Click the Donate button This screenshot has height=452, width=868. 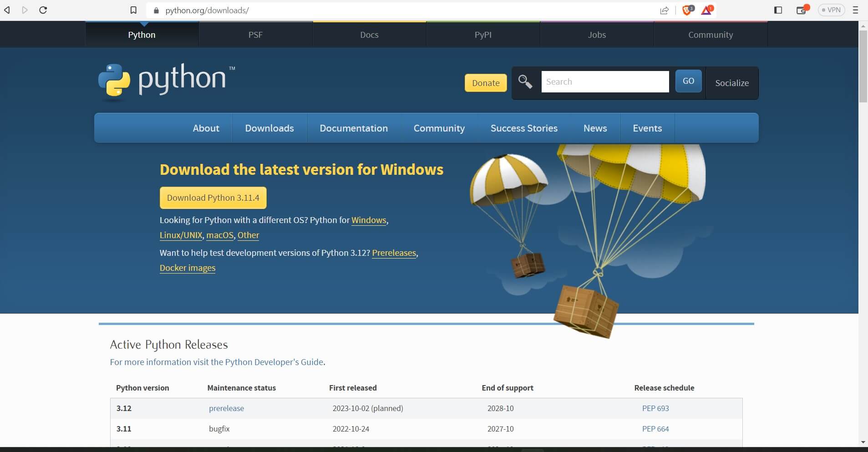[x=485, y=83]
